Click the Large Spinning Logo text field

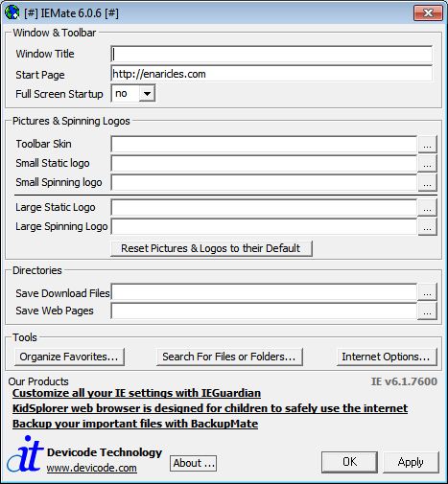coord(264,226)
